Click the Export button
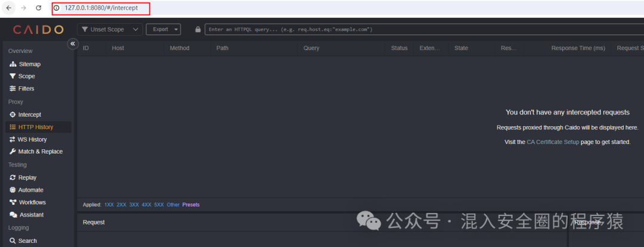 coord(160,30)
